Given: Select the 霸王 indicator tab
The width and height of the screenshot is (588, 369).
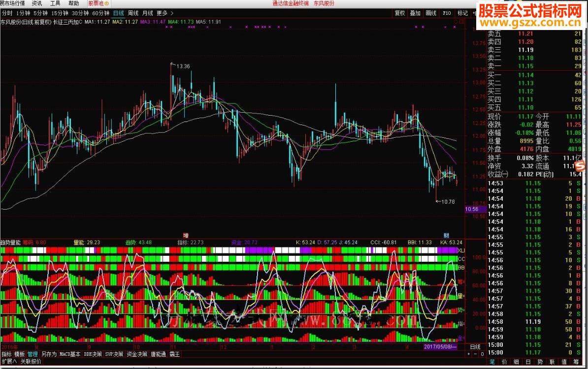Looking at the screenshot, I should point(174,354).
